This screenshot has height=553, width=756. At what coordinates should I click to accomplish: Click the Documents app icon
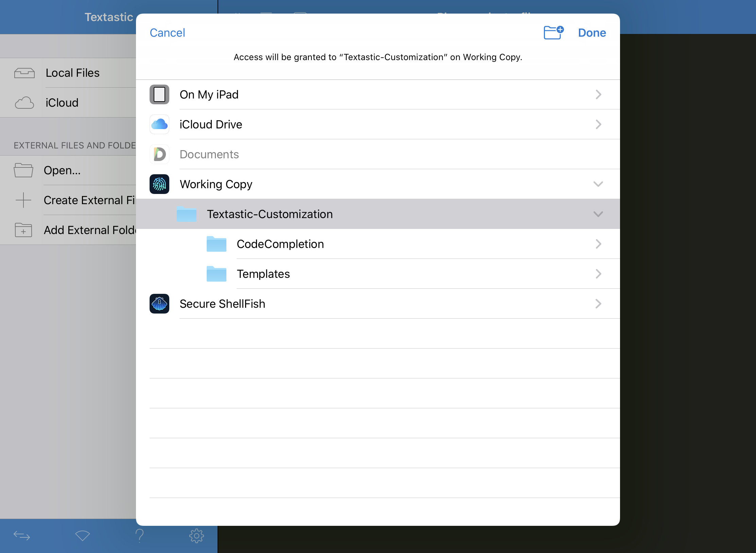coord(159,154)
